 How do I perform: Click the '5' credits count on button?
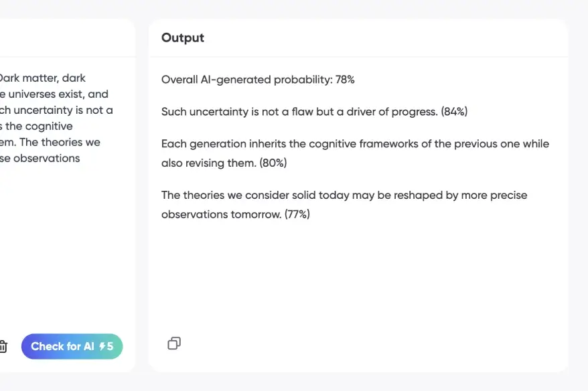coord(111,346)
